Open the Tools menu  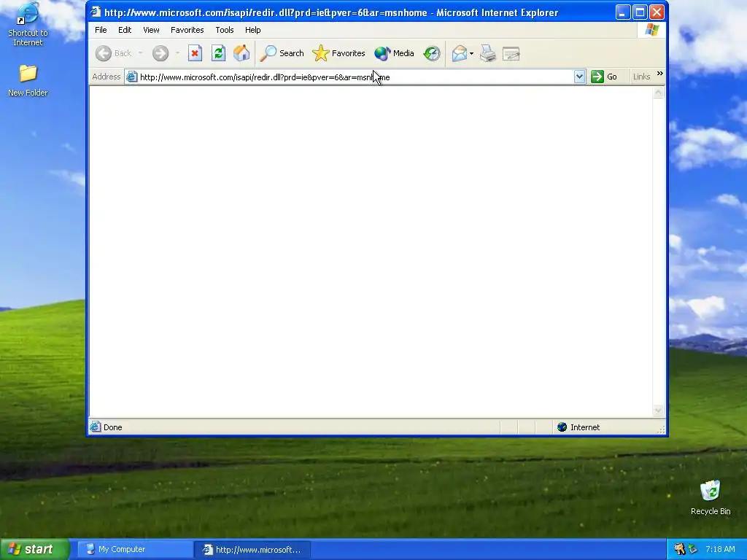pos(225,30)
